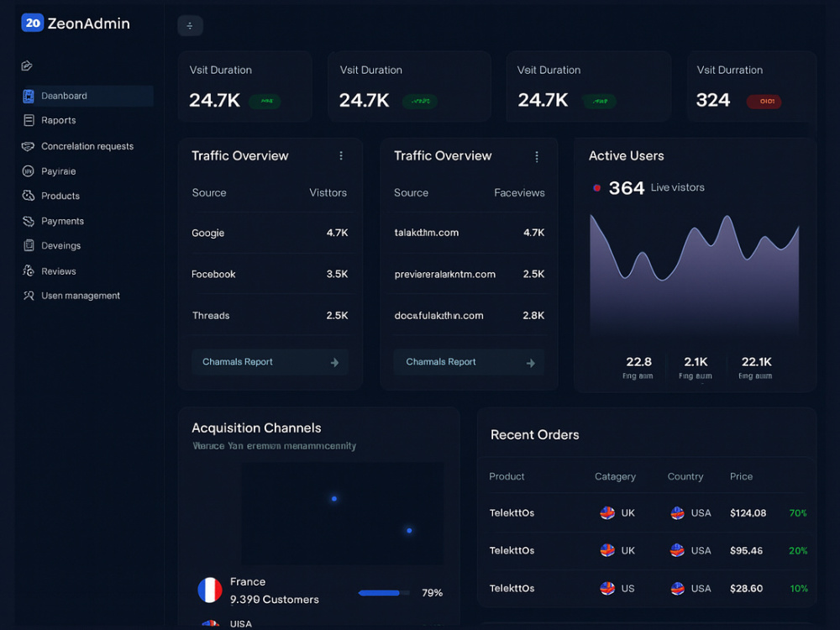Image resolution: width=840 pixels, height=630 pixels.
Task: Click the Catagery column header
Action: pyautogui.click(x=615, y=477)
